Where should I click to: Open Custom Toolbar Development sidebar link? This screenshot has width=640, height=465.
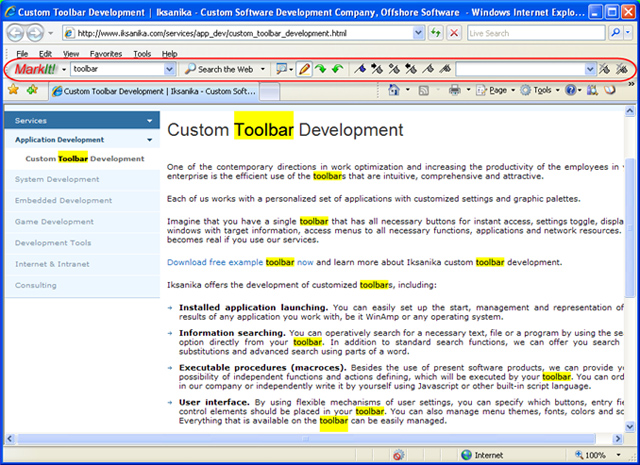point(85,158)
